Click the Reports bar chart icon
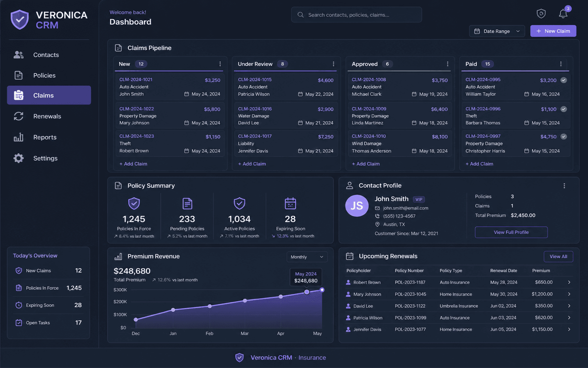This screenshot has width=588, height=368. (x=18, y=137)
